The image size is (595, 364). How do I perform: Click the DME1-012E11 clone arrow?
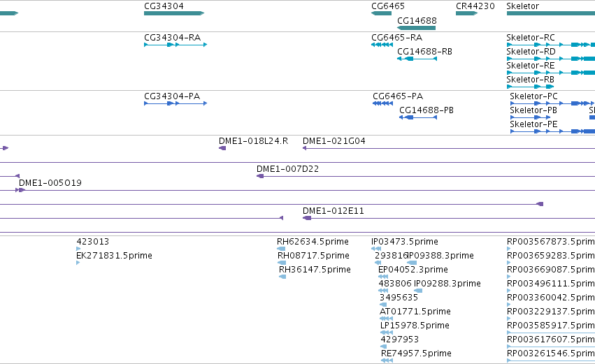[x=307, y=218]
